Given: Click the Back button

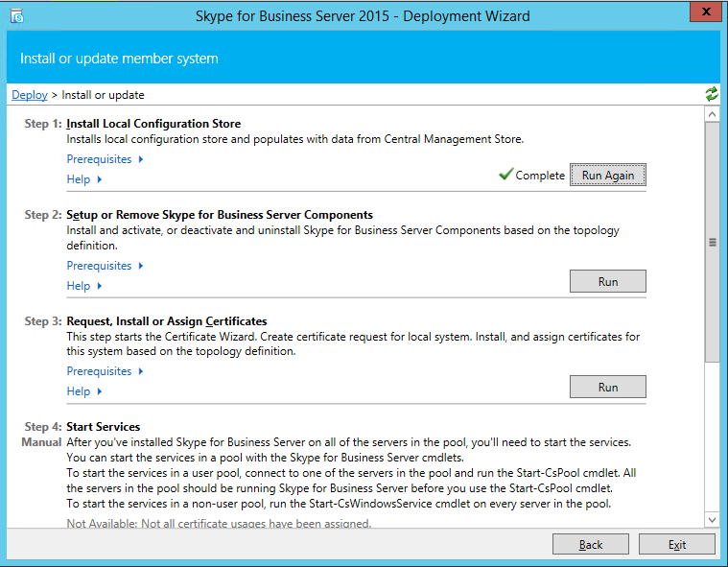Looking at the screenshot, I should click(x=591, y=544).
